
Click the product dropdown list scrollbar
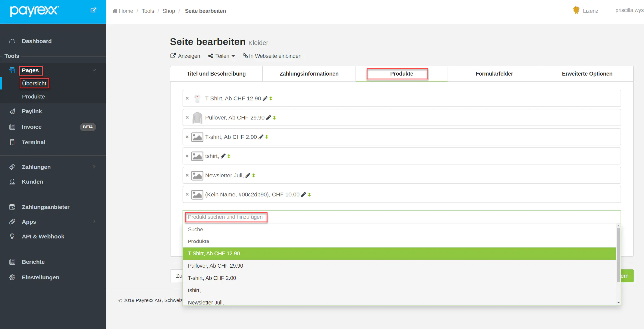618,255
